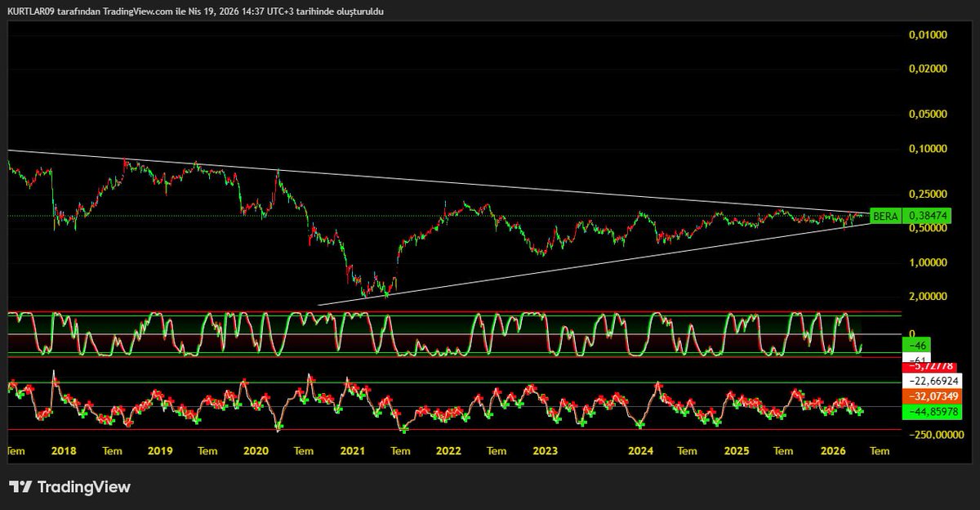Click the 0,25000 price axis label
980x510 pixels.
928,195
